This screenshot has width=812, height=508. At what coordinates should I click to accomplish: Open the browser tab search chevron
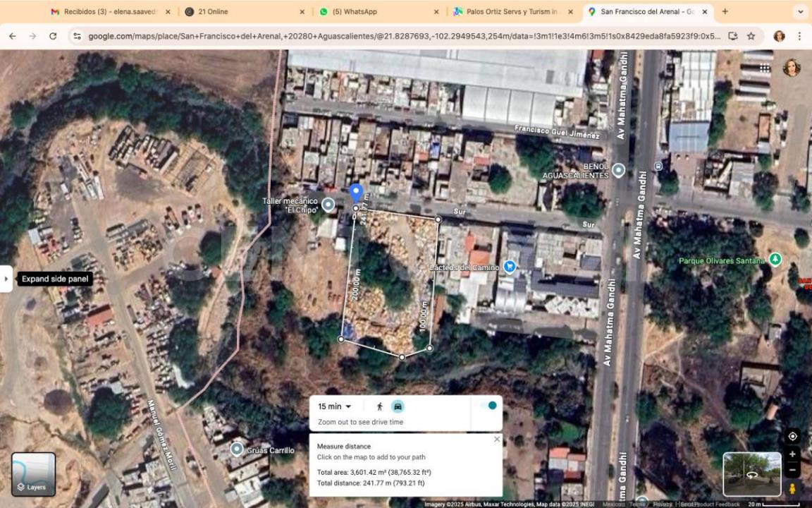(x=800, y=11)
